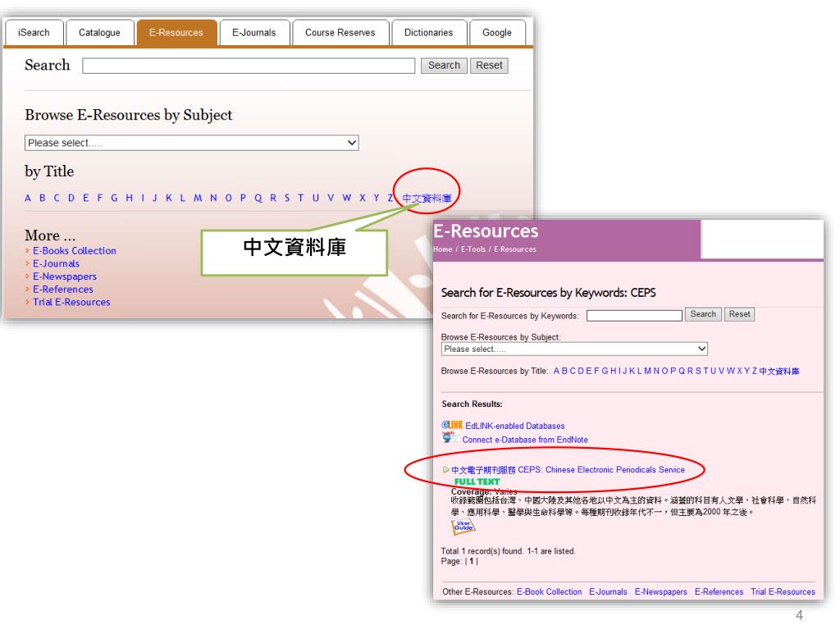
Task: Open E-References in Other E-Resources
Action: coord(719,592)
